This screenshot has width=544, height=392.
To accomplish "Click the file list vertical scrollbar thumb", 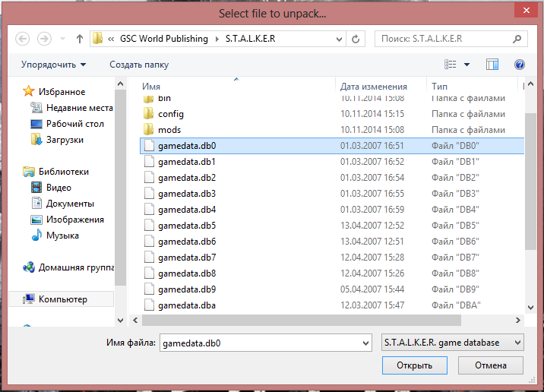I will [x=530, y=181].
